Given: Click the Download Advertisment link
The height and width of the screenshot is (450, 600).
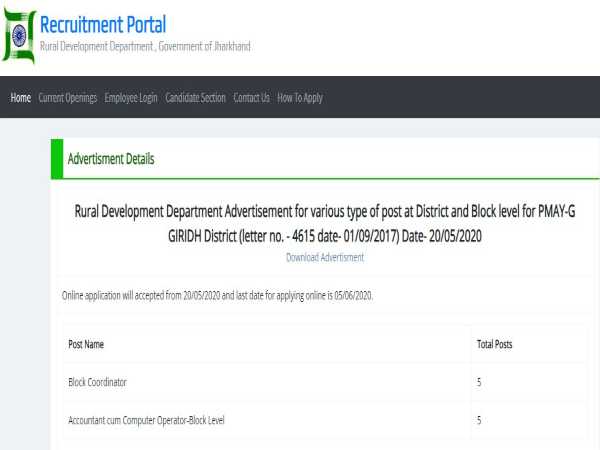Looking at the screenshot, I should pyautogui.click(x=325, y=257).
